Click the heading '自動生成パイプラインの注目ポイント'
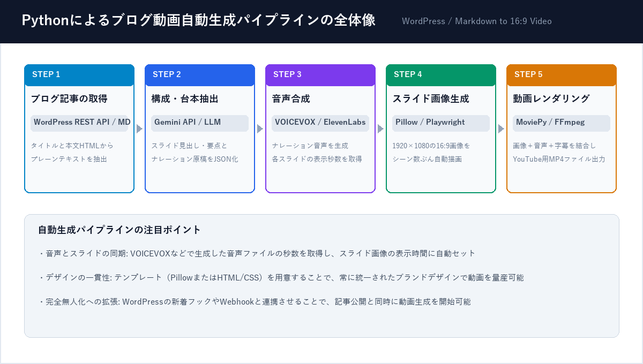This screenshot has width=643, height=364. pyautogui.click(x=119, y=230)
